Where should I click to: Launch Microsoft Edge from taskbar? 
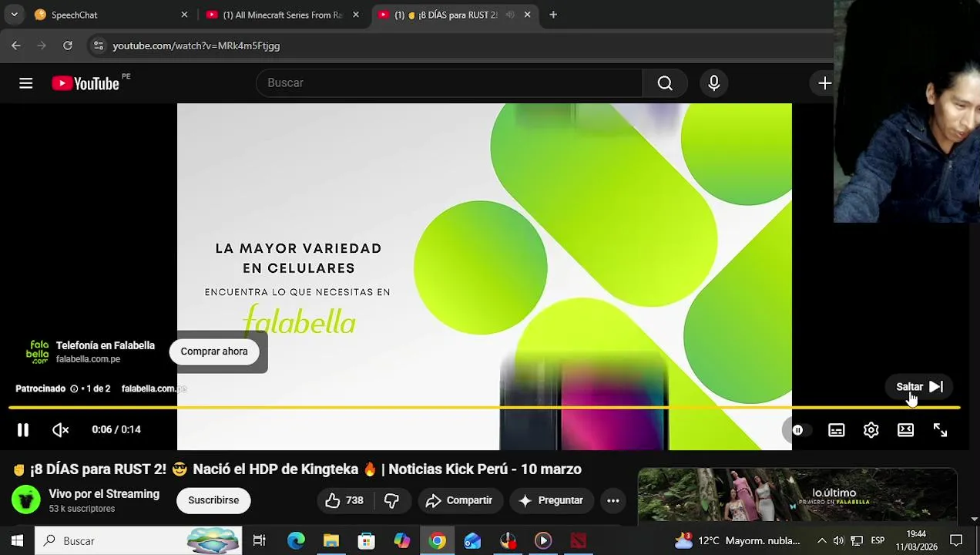point(296,541)
